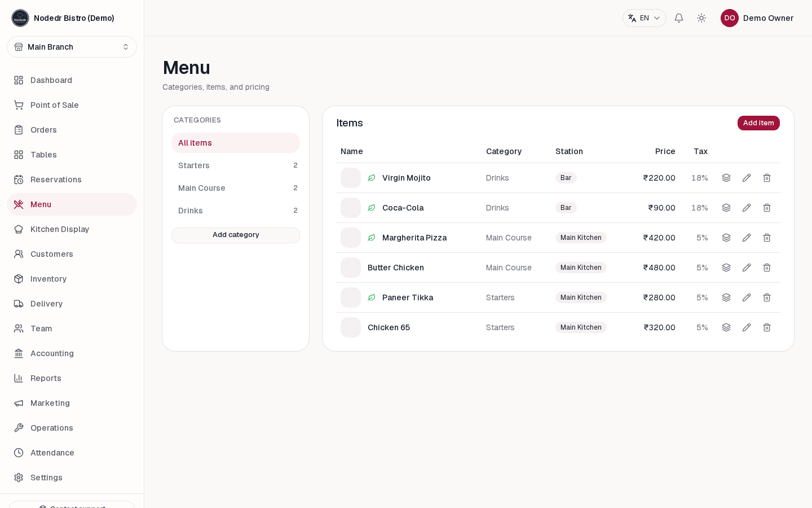Click the Paneer Tikka item name

[x=408, y=297]
